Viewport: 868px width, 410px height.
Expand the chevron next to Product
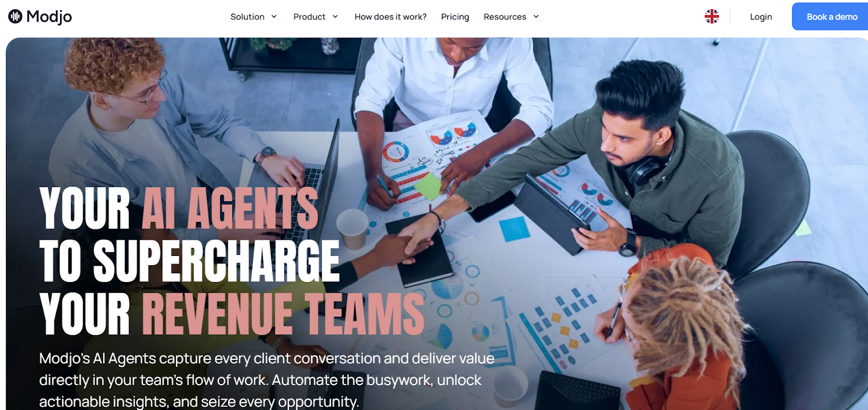[x=335, y=17]
